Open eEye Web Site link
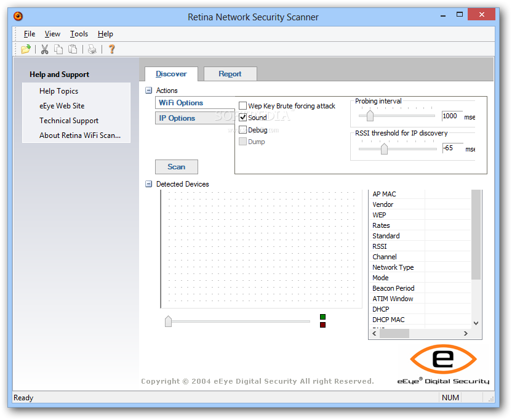 tap(62, 106)
